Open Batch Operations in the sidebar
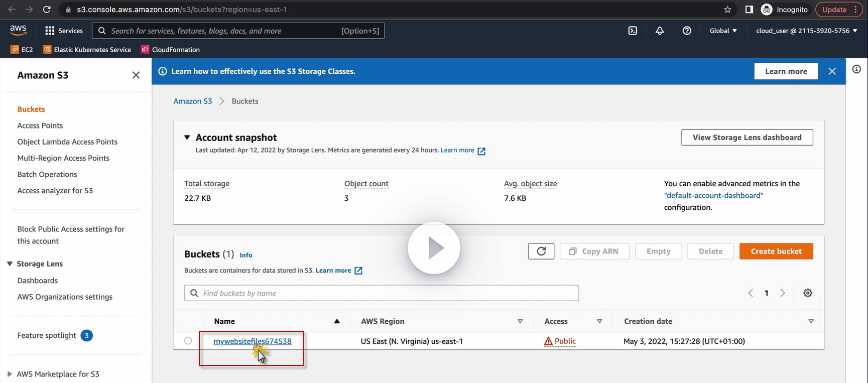This screenshot has height=383, width=868. (x=47, y=174)
